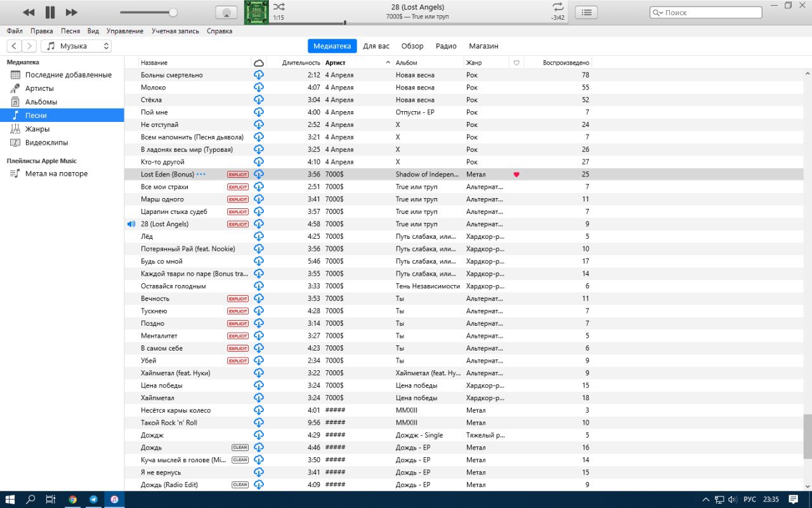Screen dimensions: 812x508
Task: Open Артисты in the sidebar
Action: [x=62, y=88]
